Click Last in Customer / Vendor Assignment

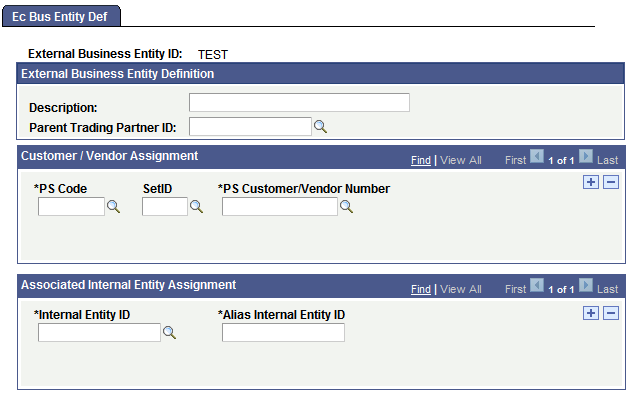pos(608,160)
